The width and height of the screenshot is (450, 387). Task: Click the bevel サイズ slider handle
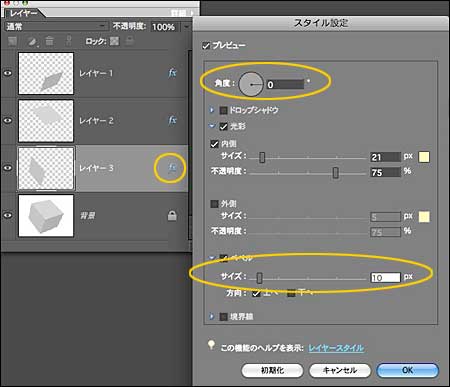[259, 278]
